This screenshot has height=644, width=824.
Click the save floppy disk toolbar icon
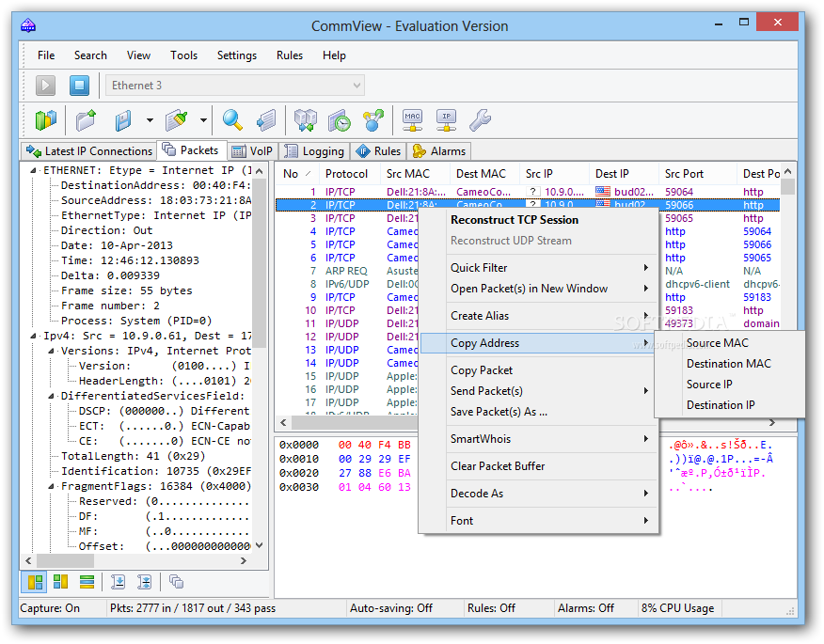(123, 120)
